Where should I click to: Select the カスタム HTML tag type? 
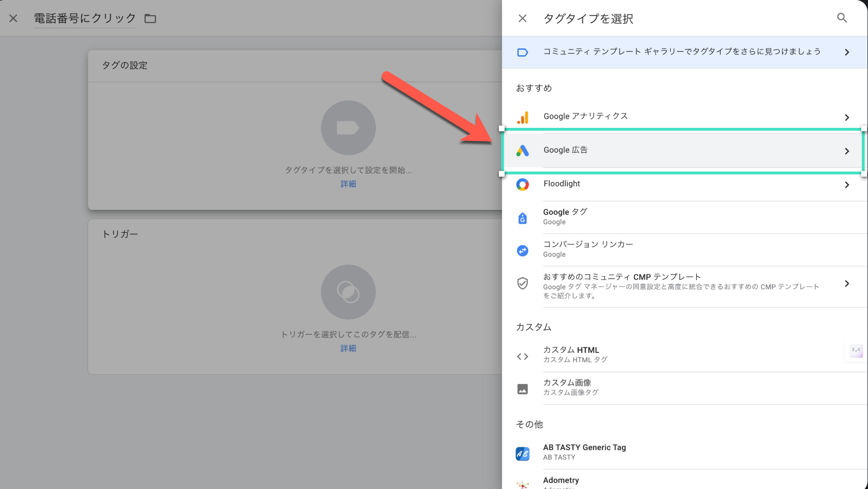pos(684,355)
